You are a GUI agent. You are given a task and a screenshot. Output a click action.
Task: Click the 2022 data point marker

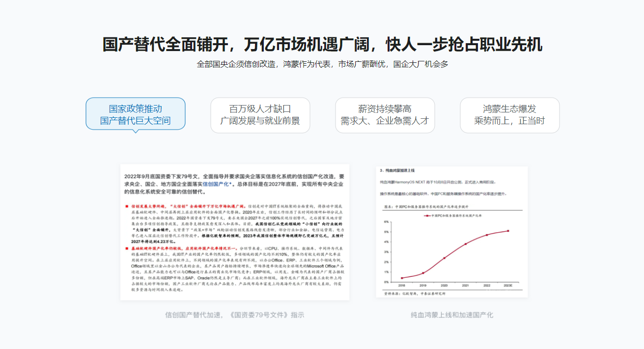tap(487, 235)
